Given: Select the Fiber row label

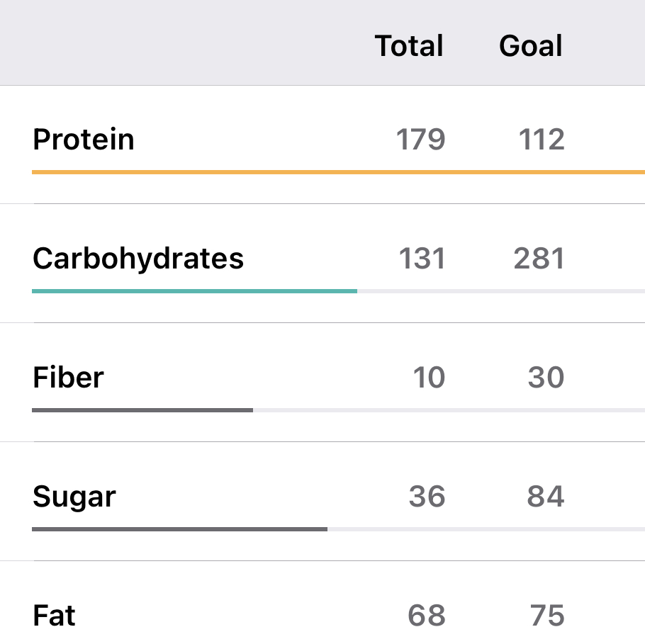Looking at the screenshot, I should 68,378.
